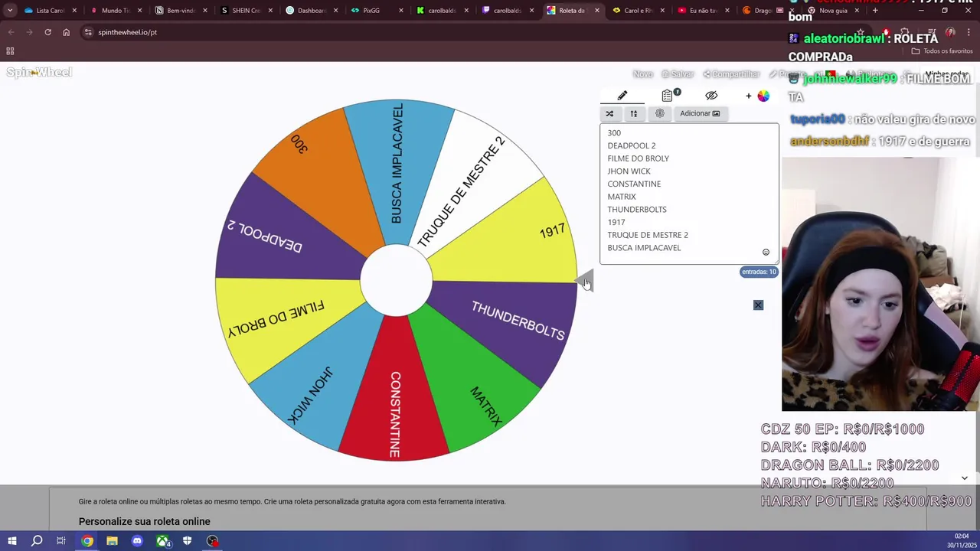Click 'CONSTANTINE' line in entries list
980x551 pixels.
click(x=634, y=184)
